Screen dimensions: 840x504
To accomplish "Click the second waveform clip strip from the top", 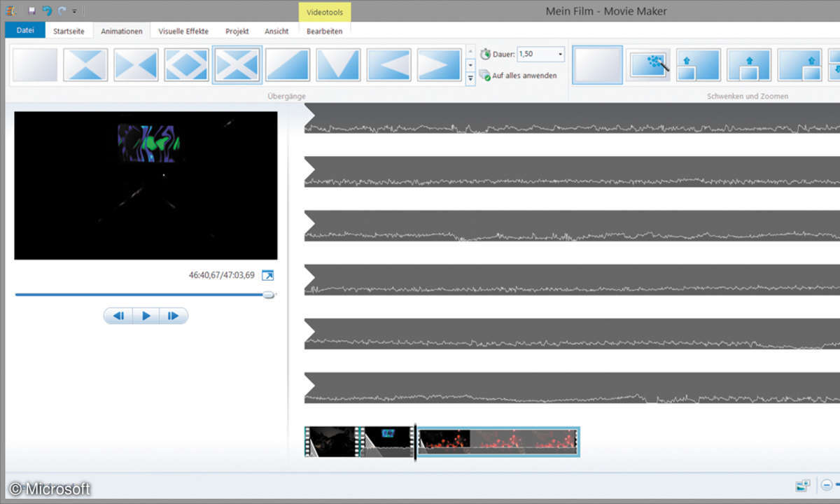I will pos(572,172).
